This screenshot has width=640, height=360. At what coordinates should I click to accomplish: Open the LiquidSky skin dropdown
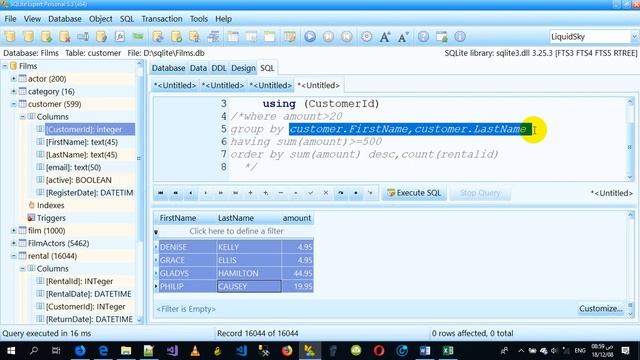pos(634,37)
